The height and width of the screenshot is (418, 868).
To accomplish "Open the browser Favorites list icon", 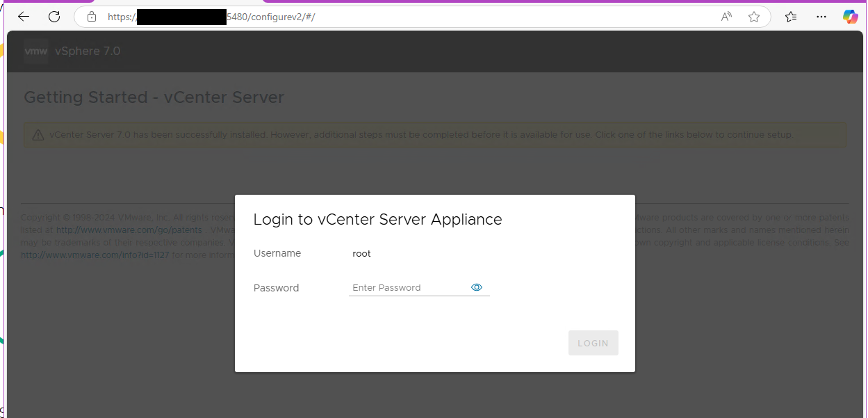I will pos(791,17).
